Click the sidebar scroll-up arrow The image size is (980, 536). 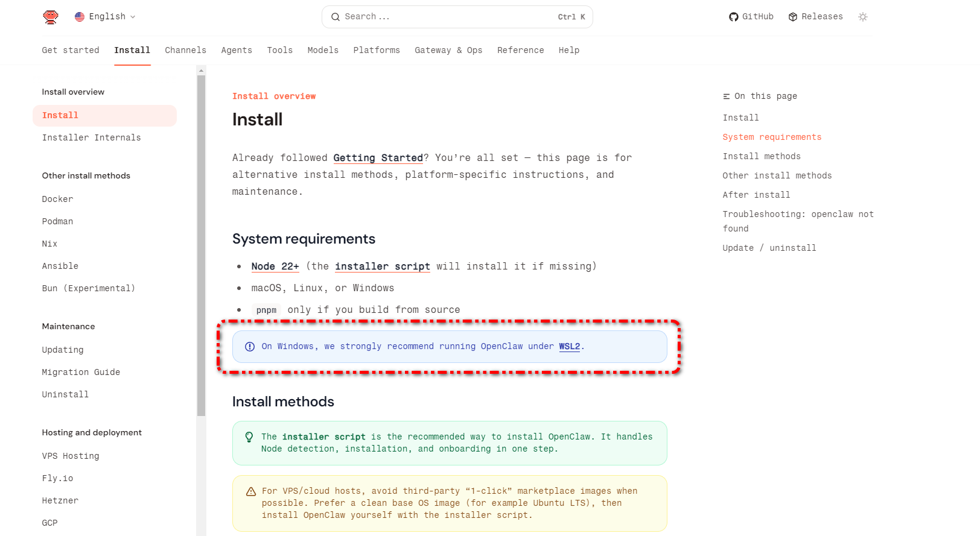pos(201,71)
